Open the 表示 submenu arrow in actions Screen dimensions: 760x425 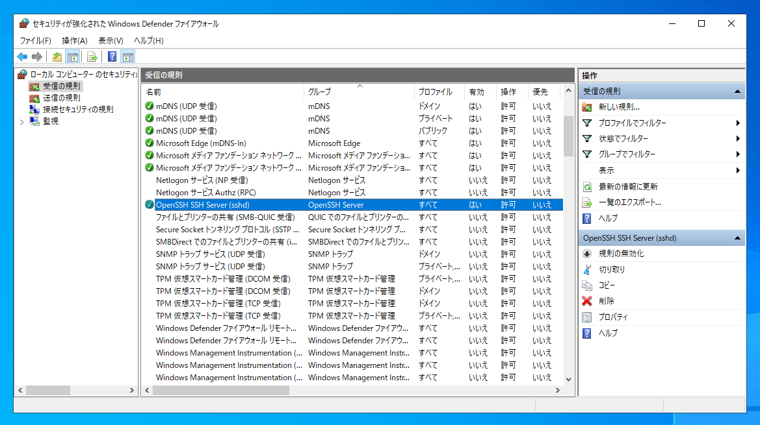pyautogui.click(x=738, y=170)
